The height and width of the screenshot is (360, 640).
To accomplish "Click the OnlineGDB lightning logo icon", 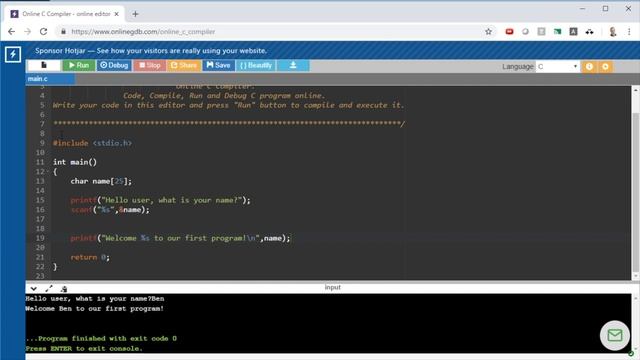I will [x=13, y=54].
